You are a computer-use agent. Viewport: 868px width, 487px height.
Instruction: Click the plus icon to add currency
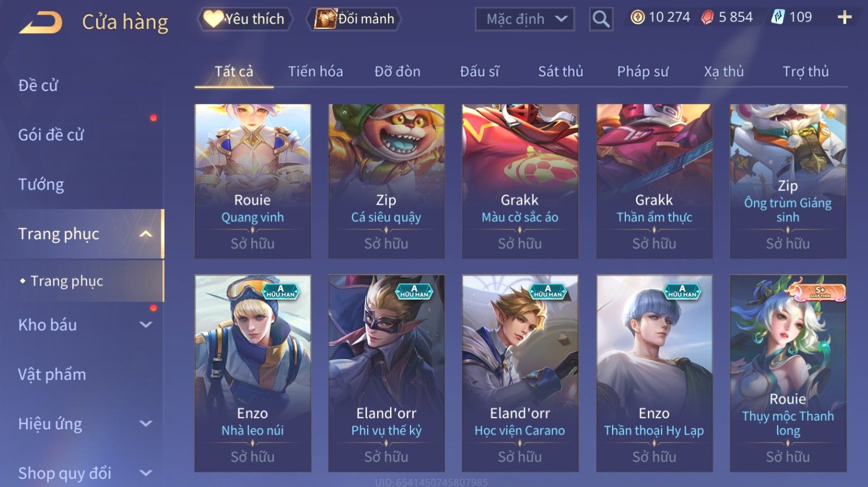coord(844,17)
